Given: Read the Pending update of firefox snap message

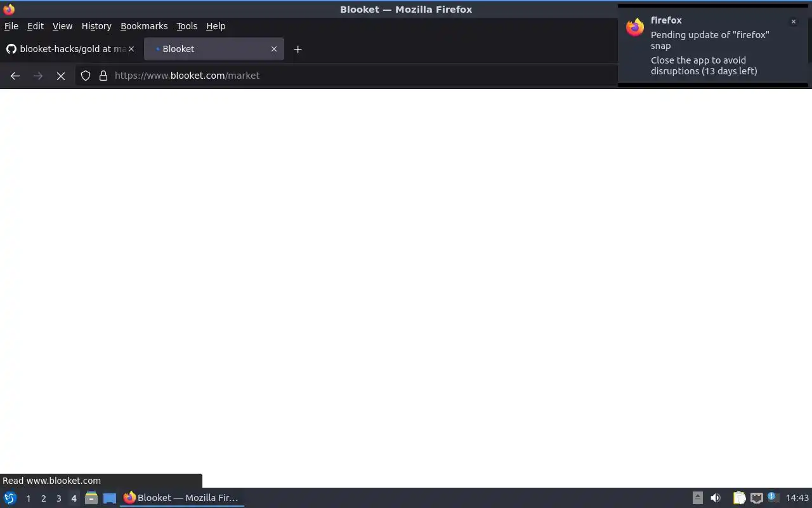Looking at the screenshot, I should pos(710,40).
